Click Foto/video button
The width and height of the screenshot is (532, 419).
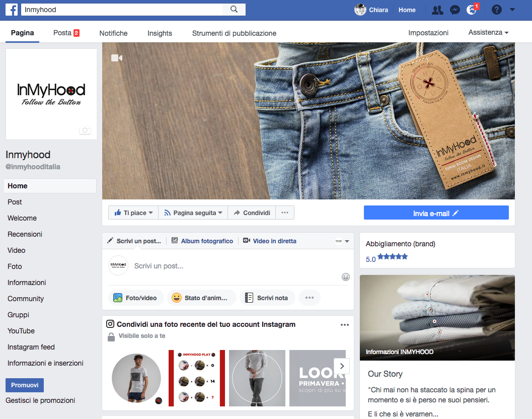coord(136,298)
